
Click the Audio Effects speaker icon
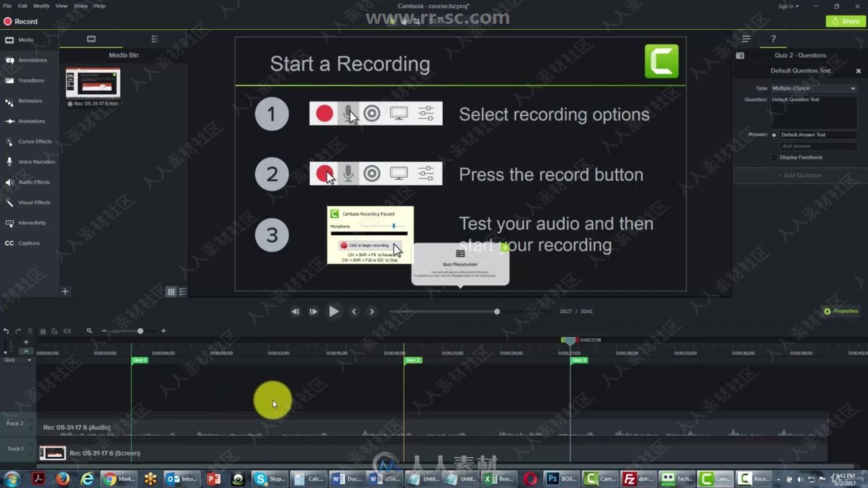pyautogui.click(x=9, y=182)
